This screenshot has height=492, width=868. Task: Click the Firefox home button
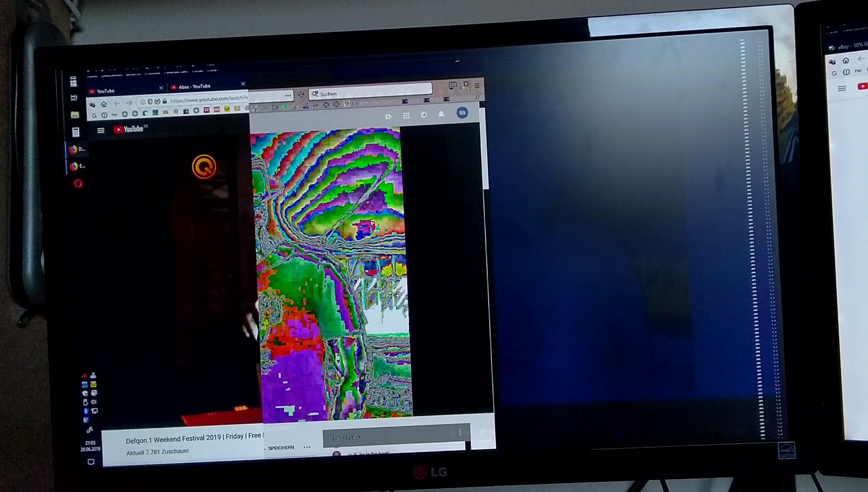104,104
